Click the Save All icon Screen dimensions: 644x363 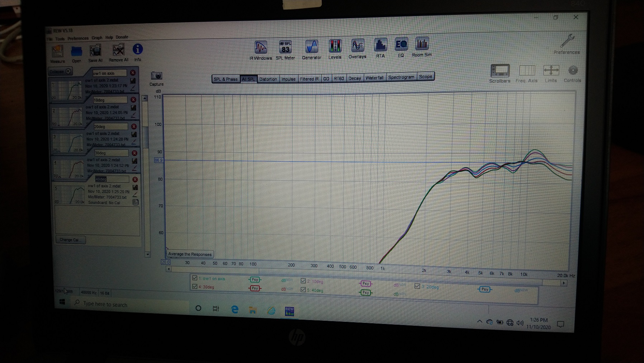tap(95, 51)
